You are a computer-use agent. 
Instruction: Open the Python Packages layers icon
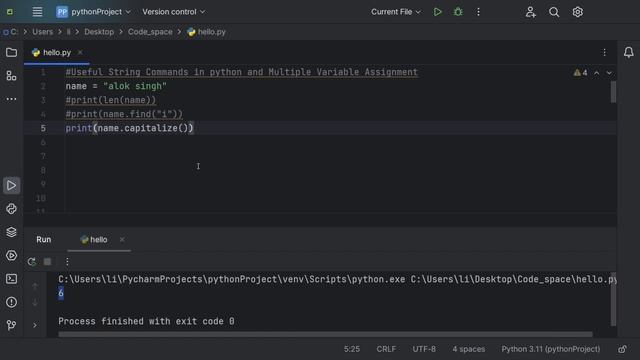(11, 232)
